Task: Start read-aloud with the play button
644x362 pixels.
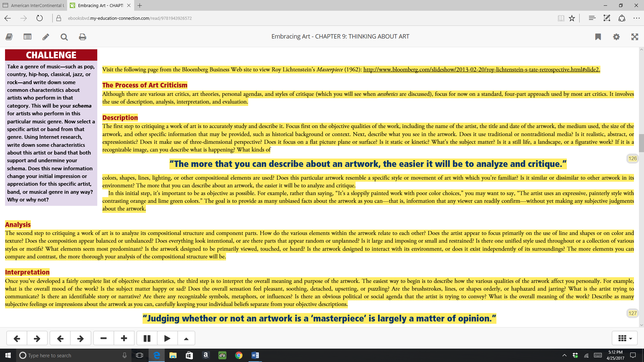Action: point(167,338)
